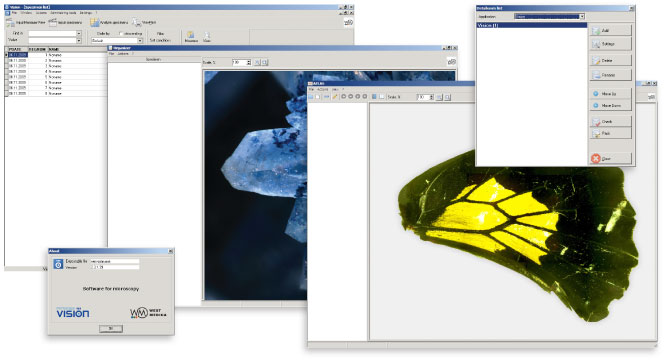Image resolution: width=668 pixels, height=361 pixels.
Task: Select first specimen row marker in table
Action: tap(6, 55)
